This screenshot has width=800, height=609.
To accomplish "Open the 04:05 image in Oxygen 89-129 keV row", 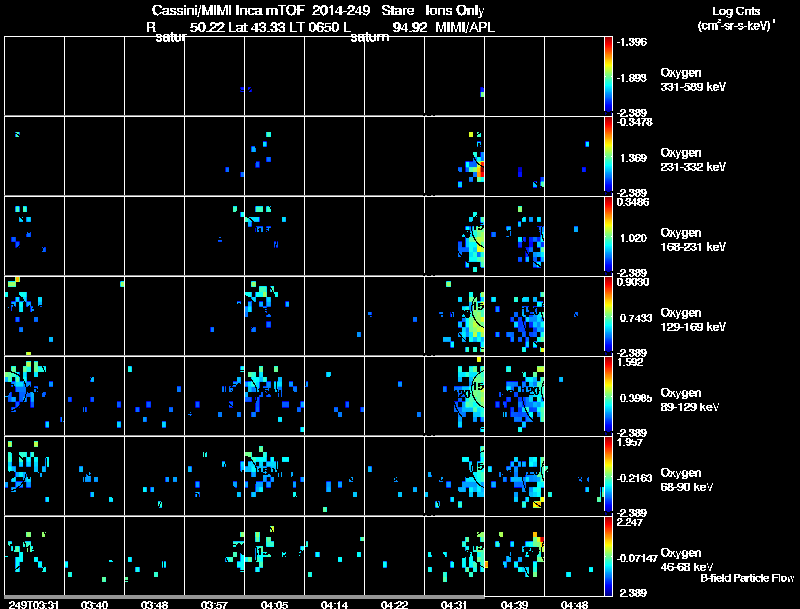I will (x=274, y=396).
